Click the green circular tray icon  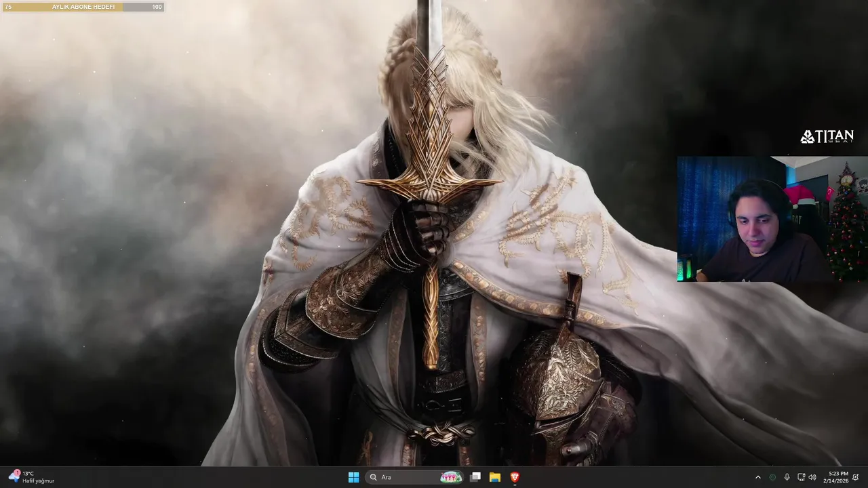(772, 477)
